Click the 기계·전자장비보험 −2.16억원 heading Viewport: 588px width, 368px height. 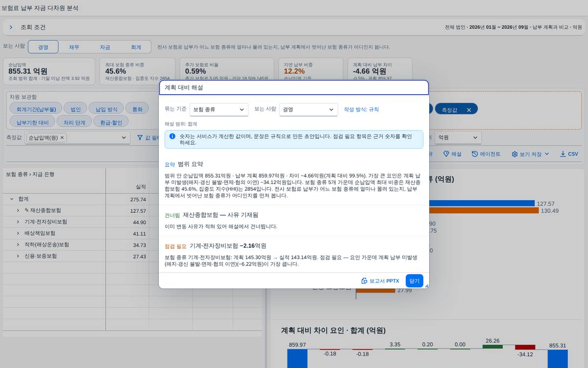(228, 246)
